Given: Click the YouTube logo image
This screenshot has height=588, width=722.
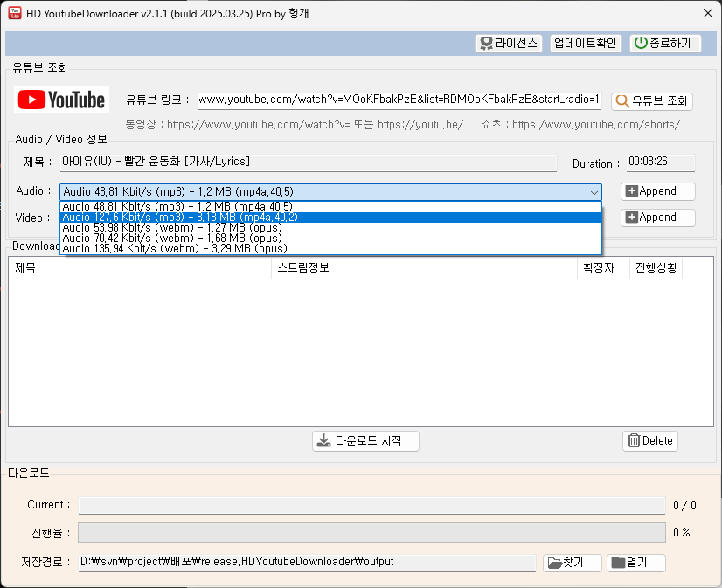Looking at the screenshot, I should [61, 100].
